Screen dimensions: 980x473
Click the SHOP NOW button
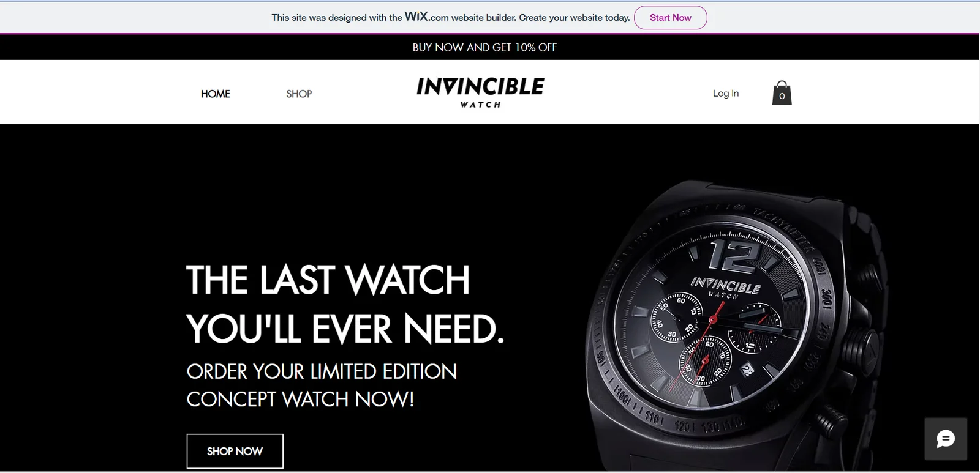pyautogui.click(x=235, y=451)
